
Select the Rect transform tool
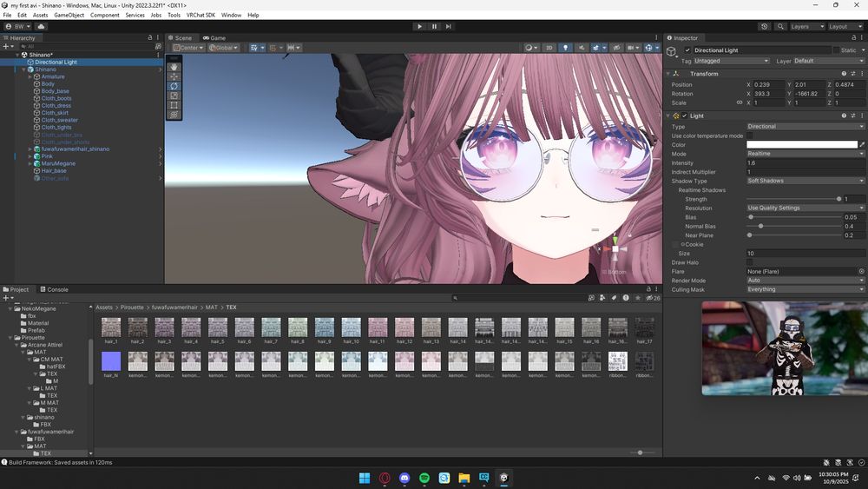click(174, 105)
